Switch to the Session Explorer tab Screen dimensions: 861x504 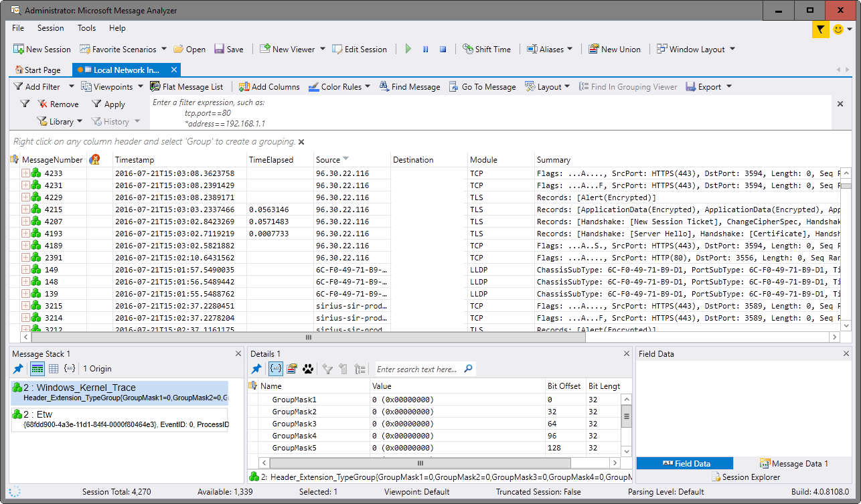coord(745,477)
